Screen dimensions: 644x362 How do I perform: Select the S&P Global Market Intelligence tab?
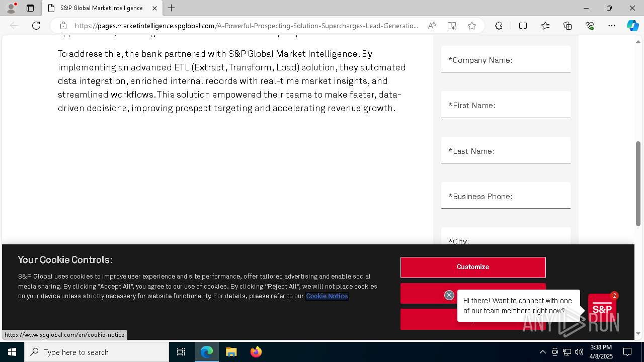point(102,8)
